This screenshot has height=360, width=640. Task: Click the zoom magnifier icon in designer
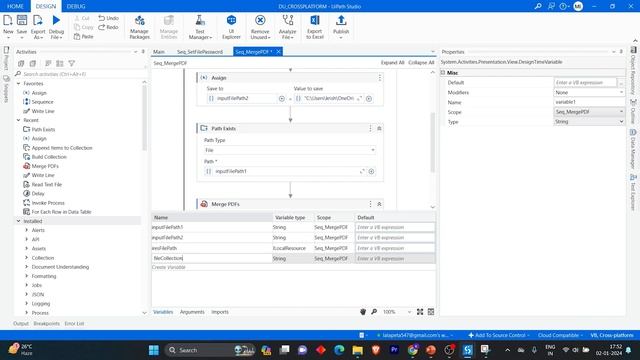(374, 312)
